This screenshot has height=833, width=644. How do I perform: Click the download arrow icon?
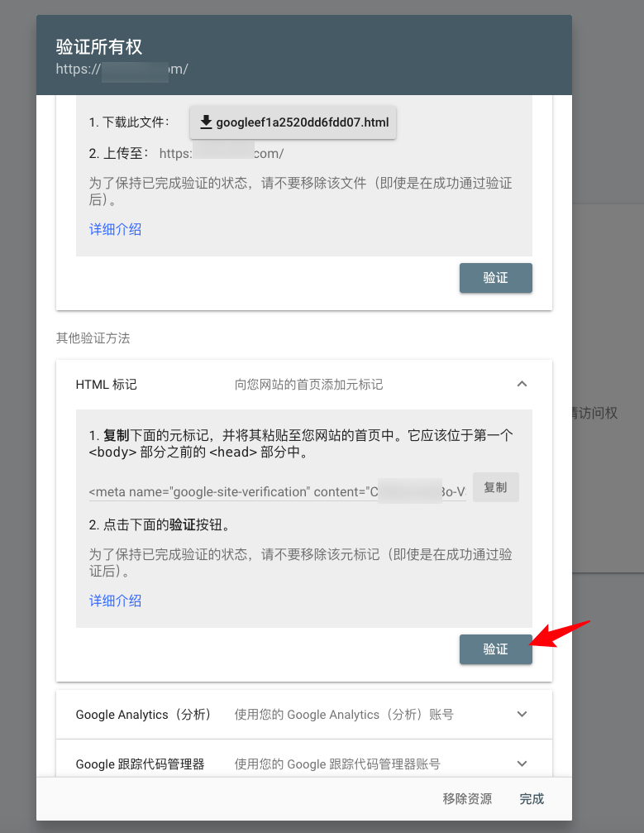[x=206, y=122]
